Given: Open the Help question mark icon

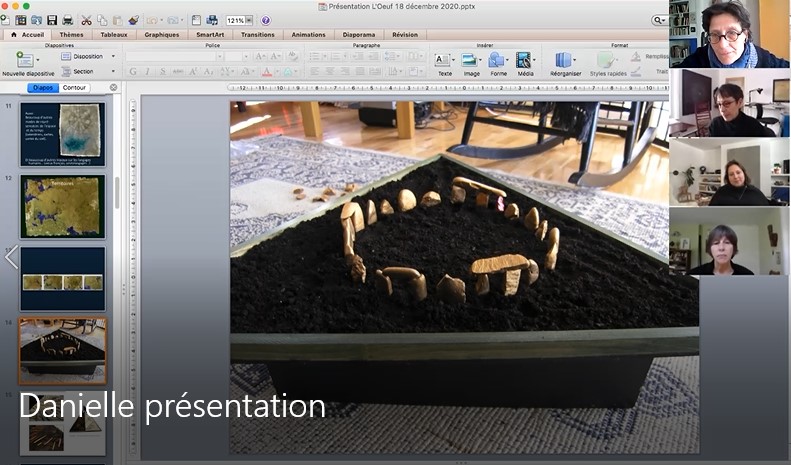Looking at the screenshot, I should 265,20.
